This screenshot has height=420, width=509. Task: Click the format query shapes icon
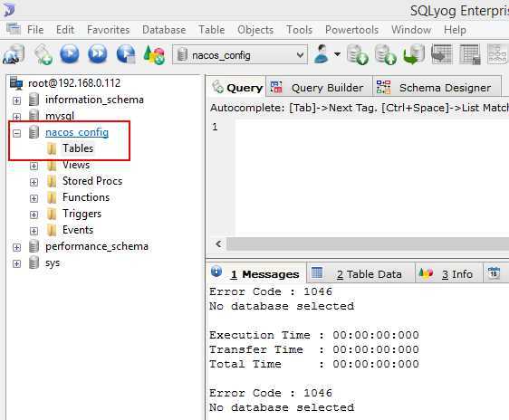tap(154, 54)
